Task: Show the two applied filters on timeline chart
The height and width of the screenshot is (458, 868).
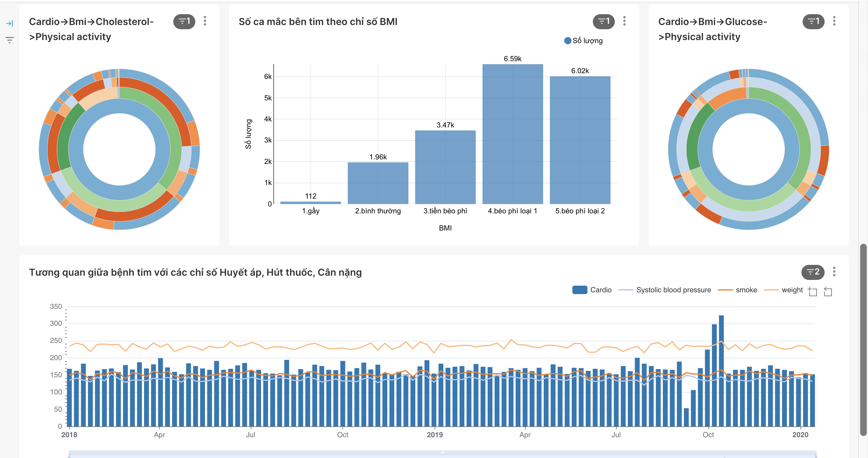Action: 813,272
